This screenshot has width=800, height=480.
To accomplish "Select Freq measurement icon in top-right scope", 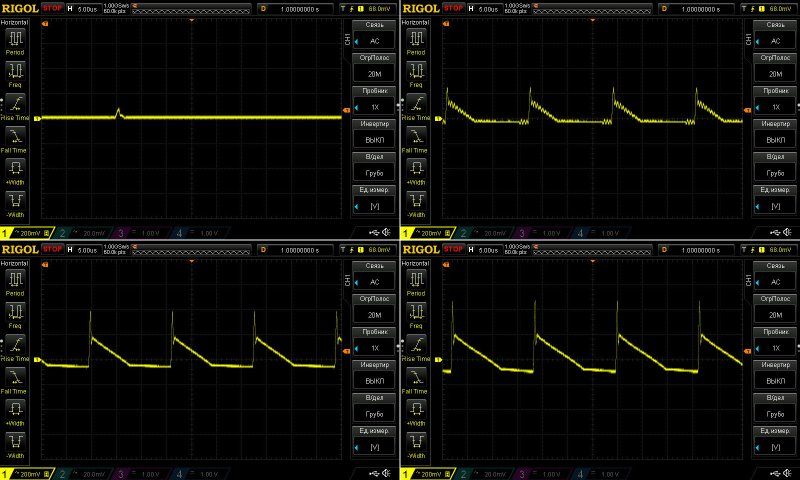I will 416,73.
